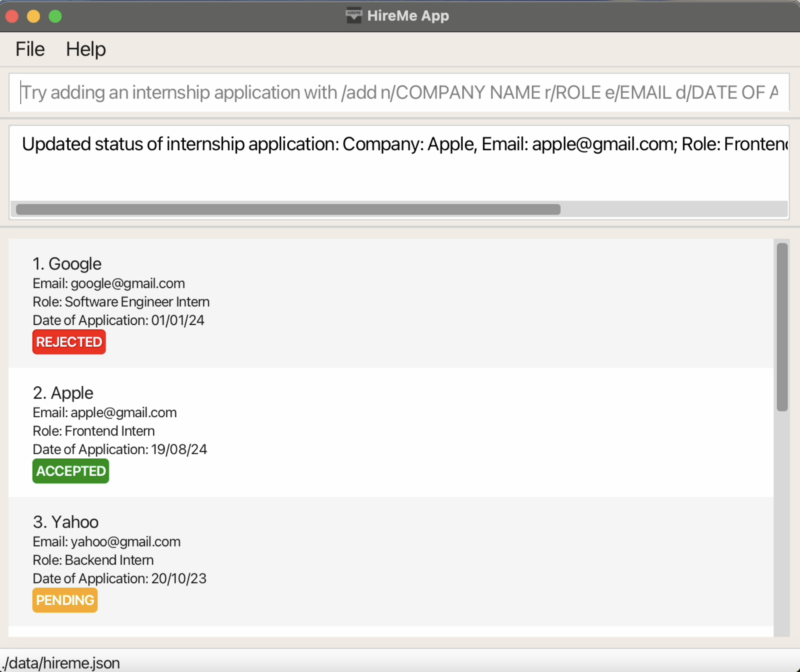Click the vertical scrollbar of application list
The image size is (800, 672).
(782, 327)
